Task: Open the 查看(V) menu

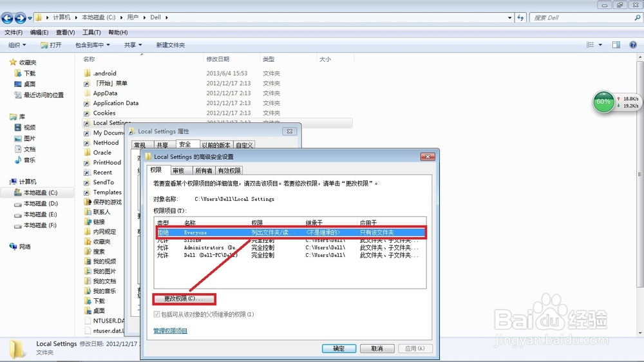Action: pos(65,32)
